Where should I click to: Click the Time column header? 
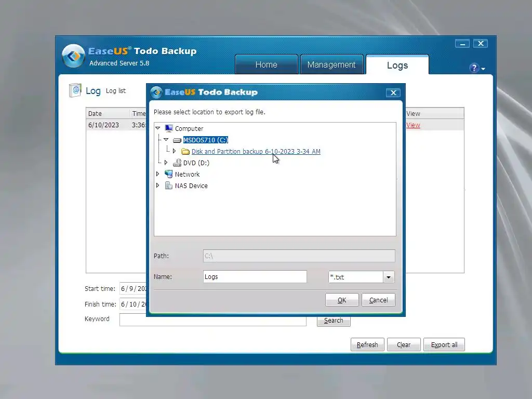click(x=138, y=114)
